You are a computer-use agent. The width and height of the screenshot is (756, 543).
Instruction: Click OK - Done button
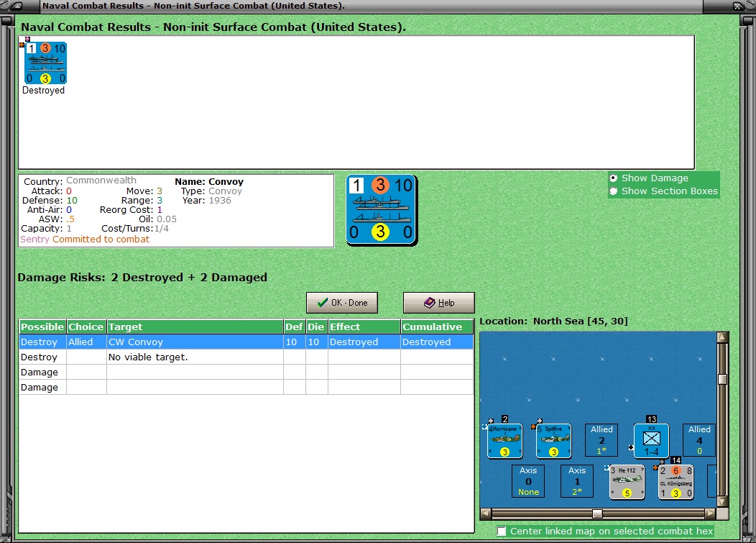[x=342, y=303]
